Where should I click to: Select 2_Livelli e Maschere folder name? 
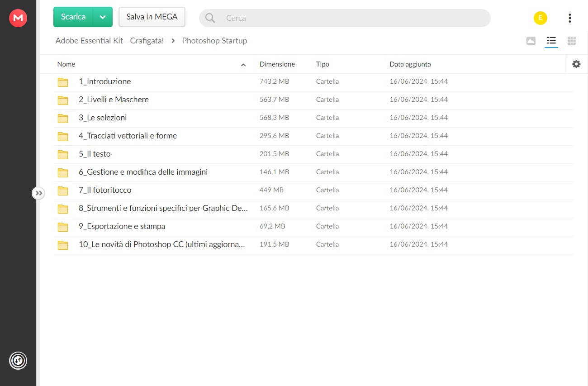click(114, 100)
